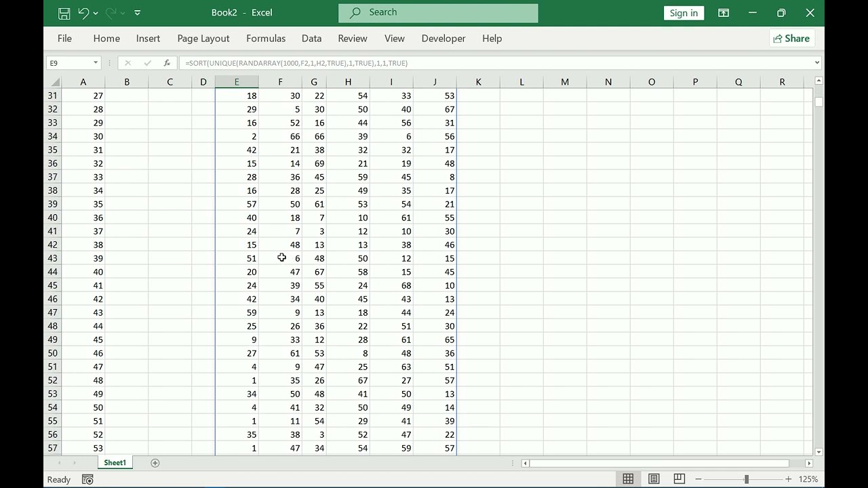Screen dimensions: 868x488
Task: Expand the Name Box dropdown
Action: point(96,63)
